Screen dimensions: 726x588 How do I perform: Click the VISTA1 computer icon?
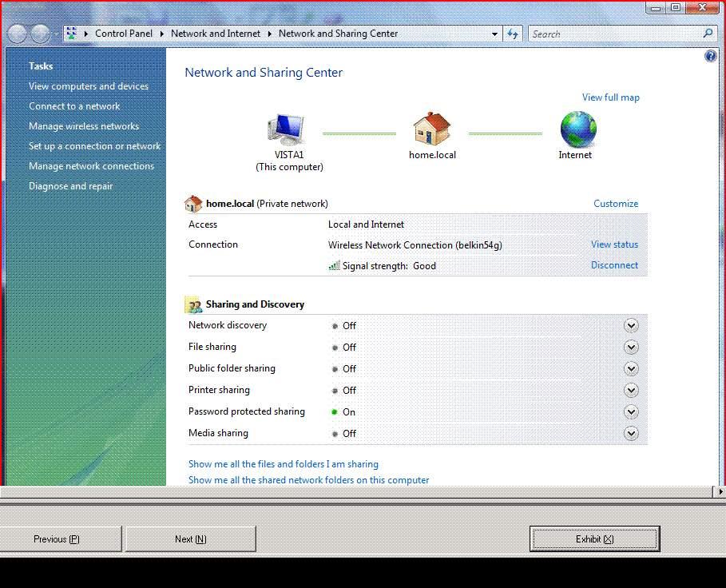(x=286, y=129)
